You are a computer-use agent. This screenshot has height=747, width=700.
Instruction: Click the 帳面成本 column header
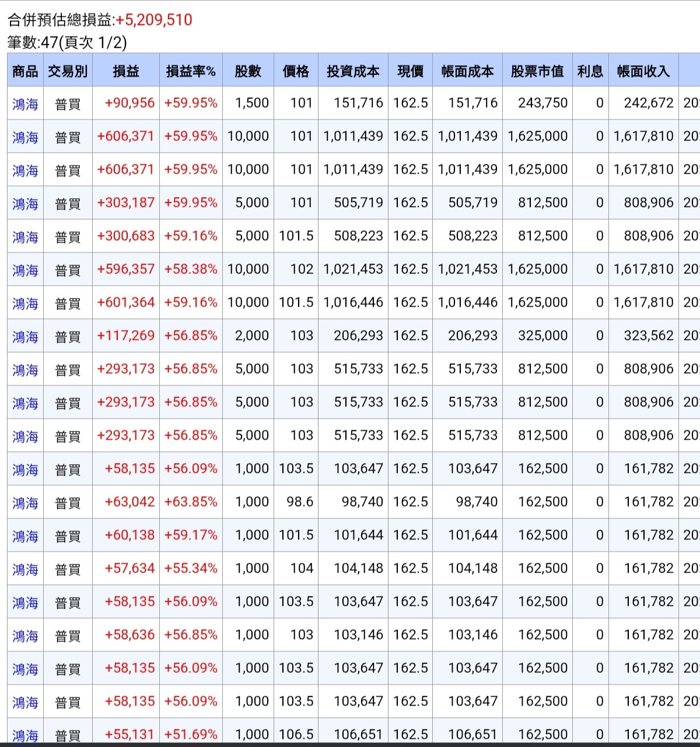[x=467, y=71]
